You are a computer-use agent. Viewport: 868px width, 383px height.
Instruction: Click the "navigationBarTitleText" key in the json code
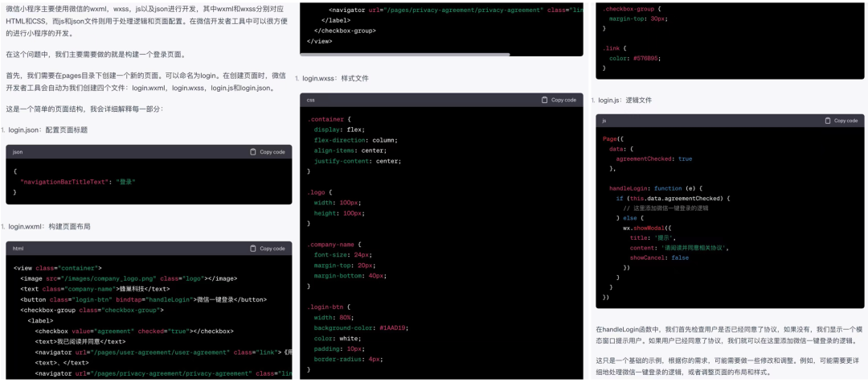(66, 182)
